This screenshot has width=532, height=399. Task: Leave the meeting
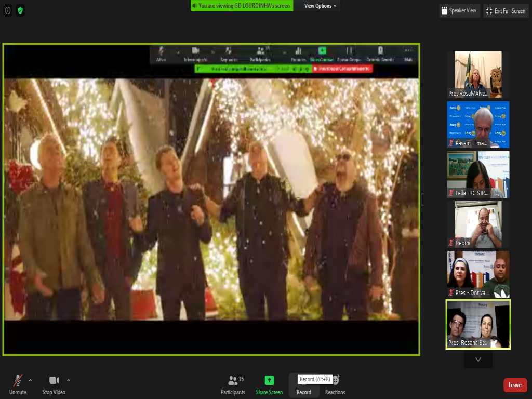tap(515, 385)
